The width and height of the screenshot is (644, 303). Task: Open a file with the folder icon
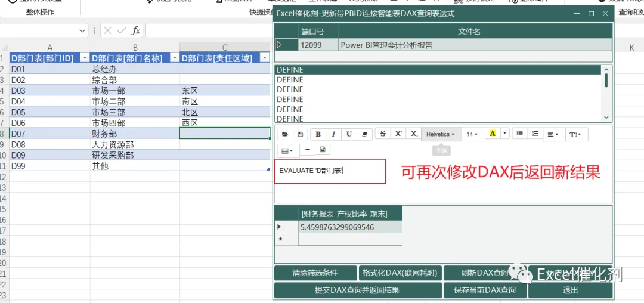pyautogui.click(x=285, y=134)
